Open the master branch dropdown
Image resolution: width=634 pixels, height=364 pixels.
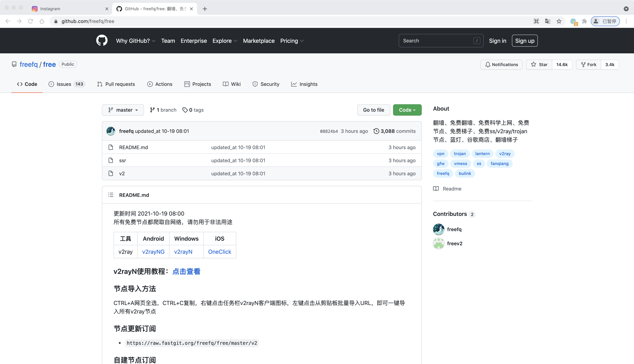tap(123, 110)
